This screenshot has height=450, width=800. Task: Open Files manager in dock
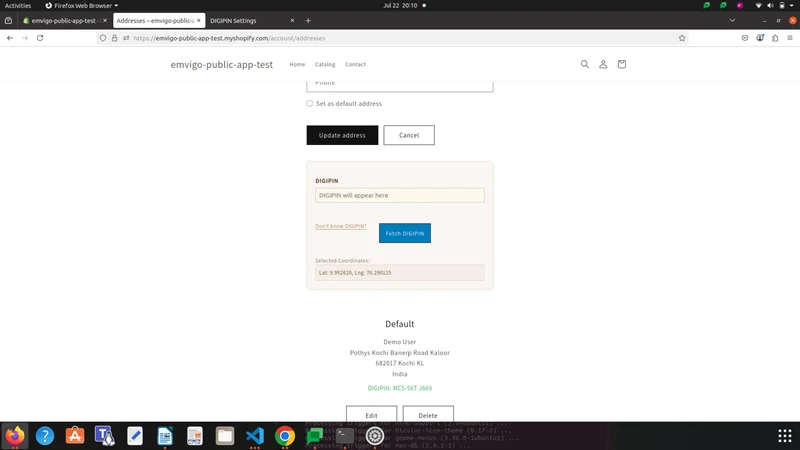pos(224,436)
